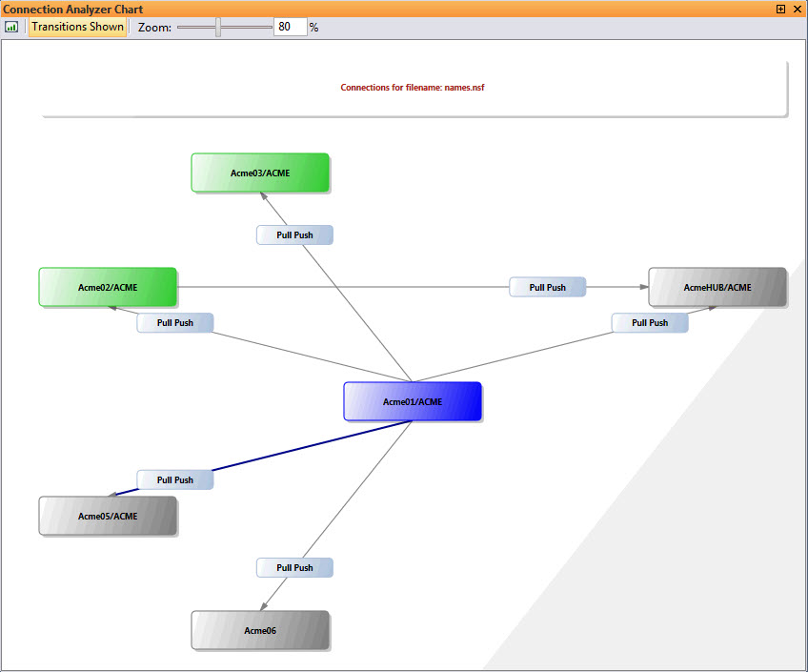Viewport: 808px width, 672px height.
Task: Toggle the Transitions Shown button
Action: click(x=77, y=27)
